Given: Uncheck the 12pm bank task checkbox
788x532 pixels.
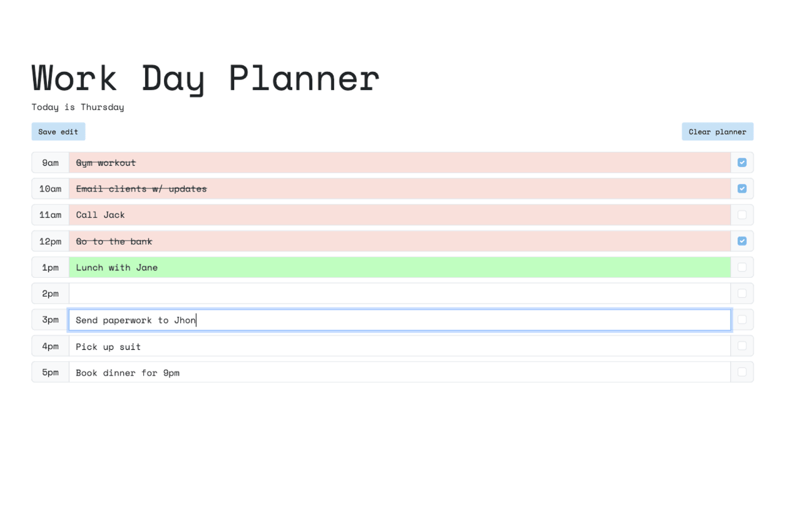Looking at the screenshot, I should (742, 241).
